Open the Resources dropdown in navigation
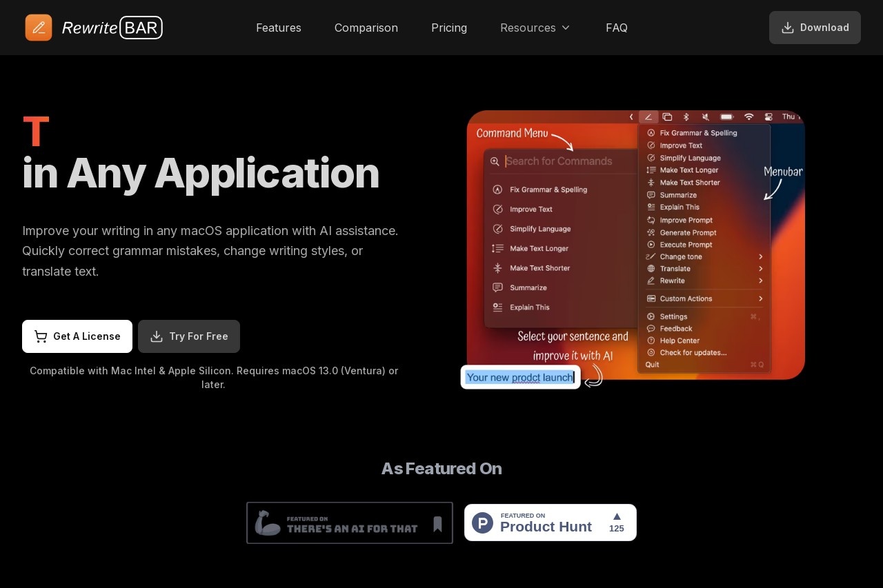 pyautogui.click(x=535, y=28)
